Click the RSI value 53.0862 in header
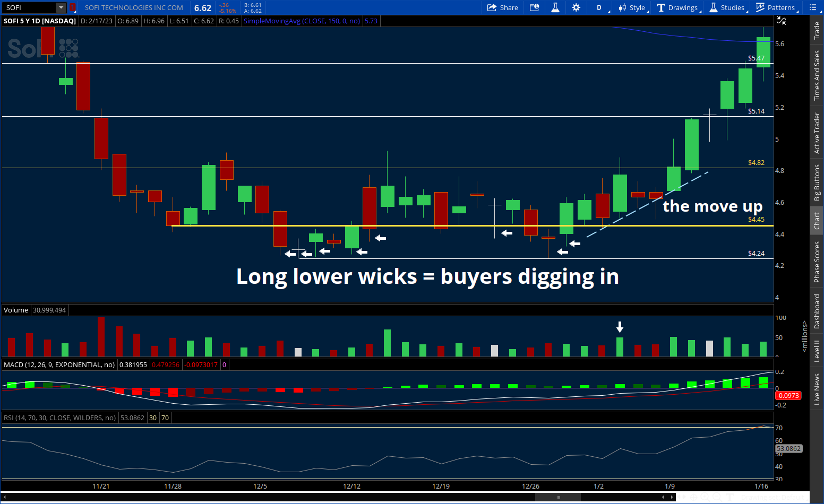The width and height of the screenshot is (824, 504). pos(133,418)
